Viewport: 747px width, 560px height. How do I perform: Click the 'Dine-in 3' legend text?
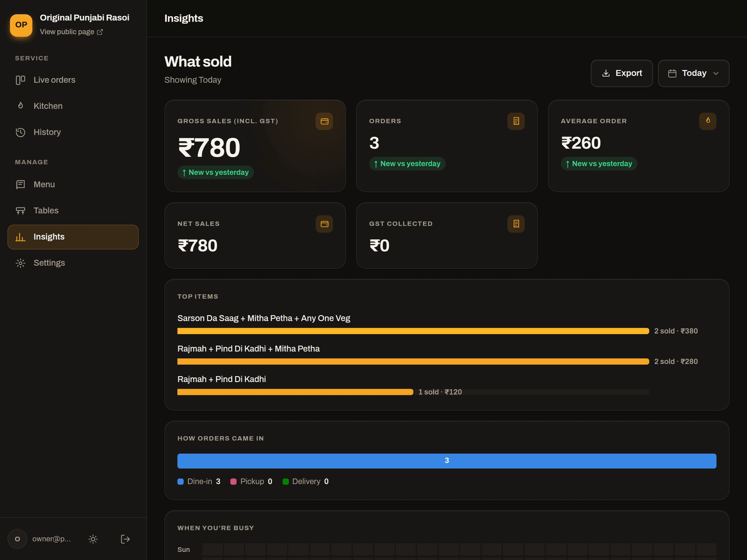click(x=204, y=482)
